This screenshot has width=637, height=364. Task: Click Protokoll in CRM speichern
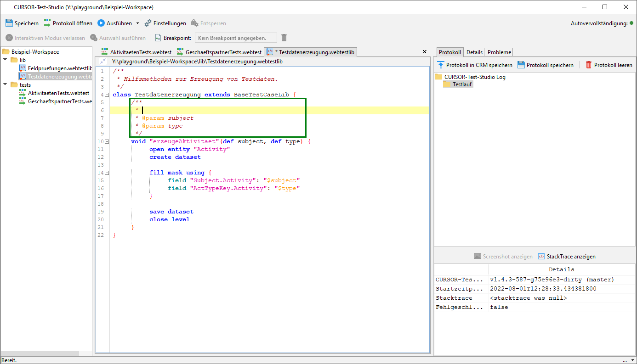click(475, 65)
